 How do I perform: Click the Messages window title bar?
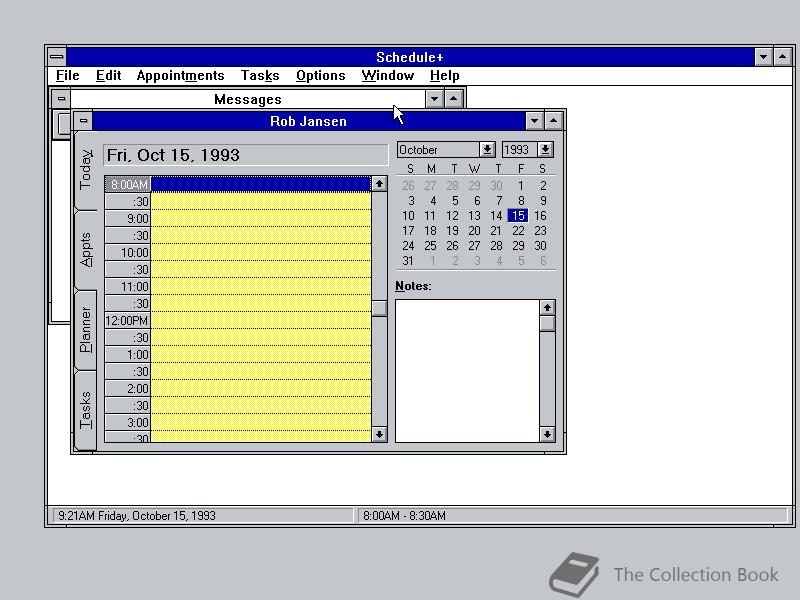click(x=247, y=98)
